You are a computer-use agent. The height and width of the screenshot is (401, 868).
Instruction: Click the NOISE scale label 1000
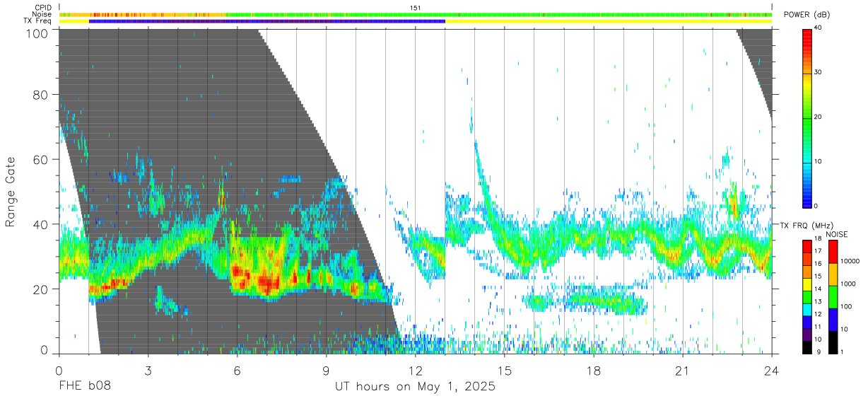click(848, 284)
